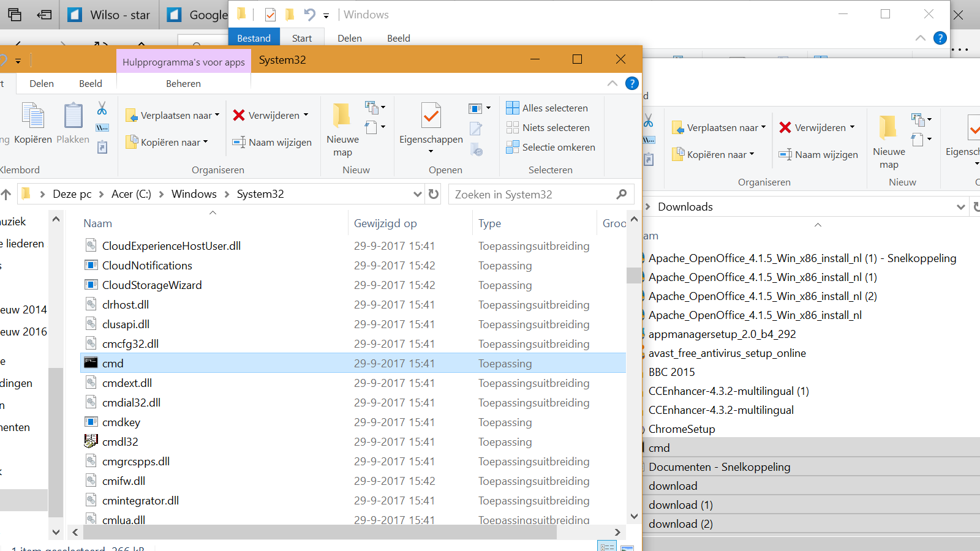
Task: Click Verwijderen red X in System32 window
Action: pos(270,115)
